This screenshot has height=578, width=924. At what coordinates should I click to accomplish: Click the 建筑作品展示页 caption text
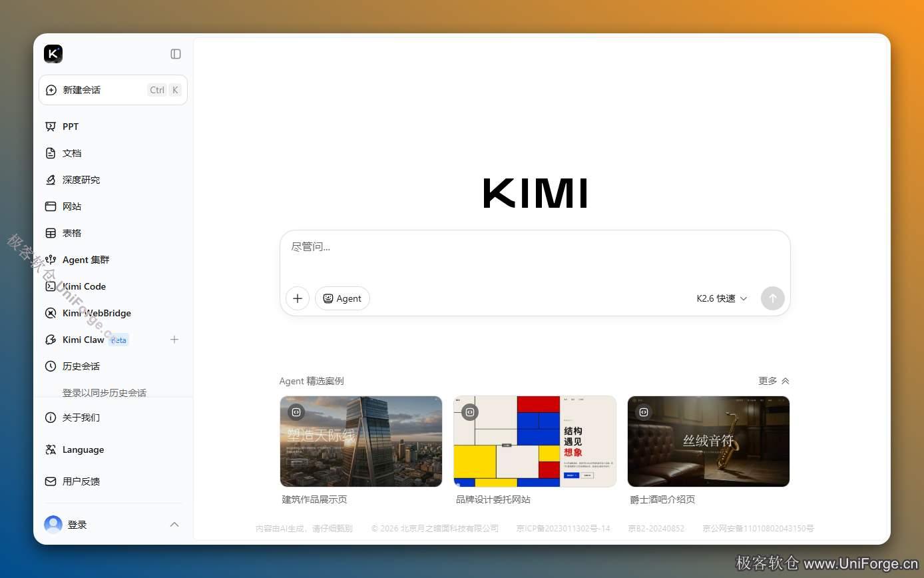pos(314,499)
